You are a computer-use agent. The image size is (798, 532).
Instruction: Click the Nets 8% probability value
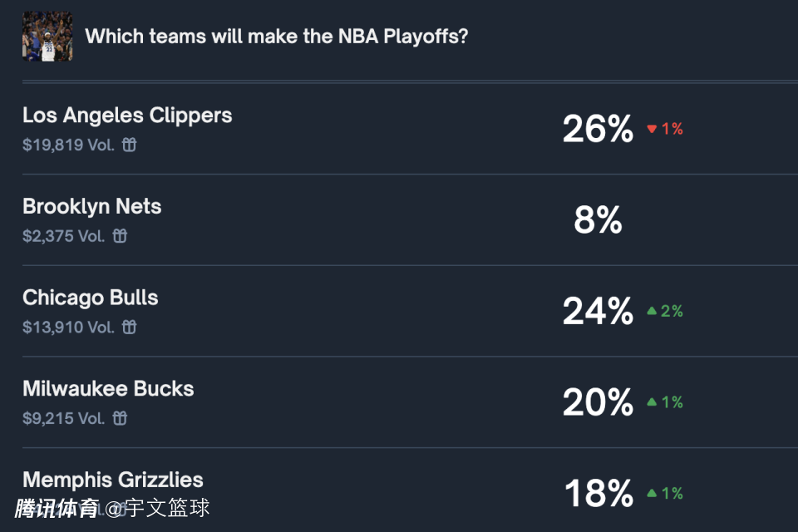(x=598, y=220)
